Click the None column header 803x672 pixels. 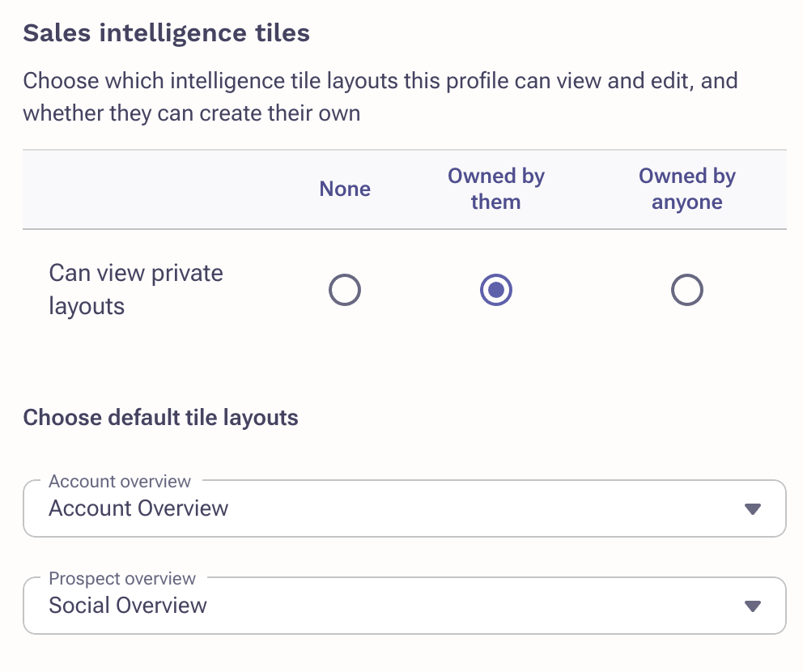coord(345,189)
